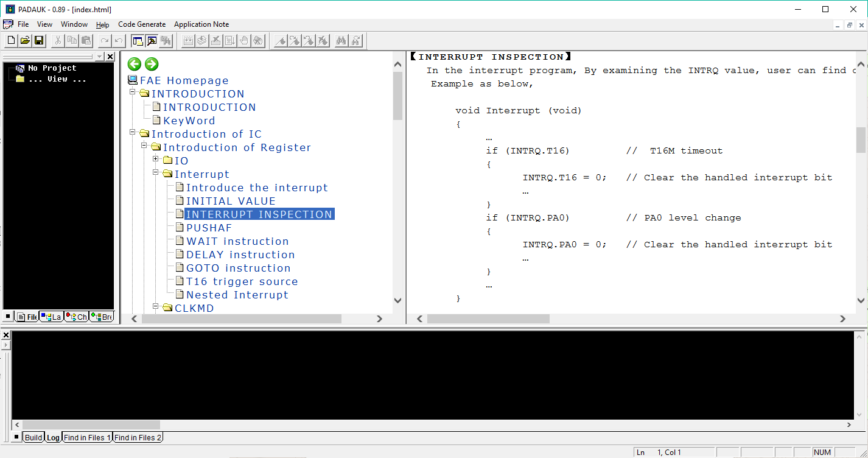Expand the IO folder in the tree
Screen dimensions: 868x458
coord(156,160)
